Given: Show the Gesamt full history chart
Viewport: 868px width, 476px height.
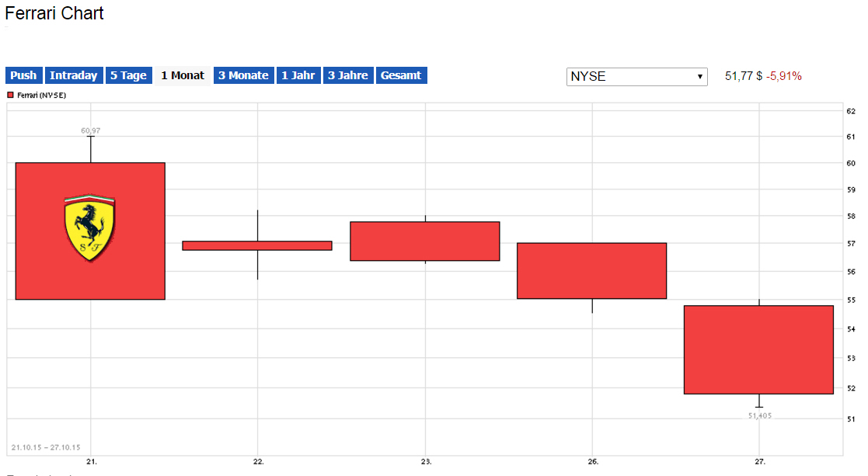Looking at the screenshot, I should click(401, 75).
